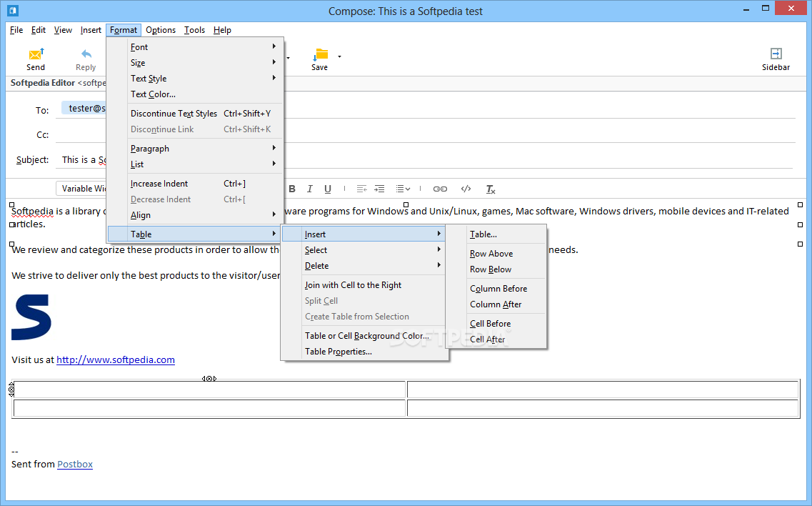Viewport: 812px width, 506px height.
Task: Click the table column resize handle
Action: click(x=209, y=379)
